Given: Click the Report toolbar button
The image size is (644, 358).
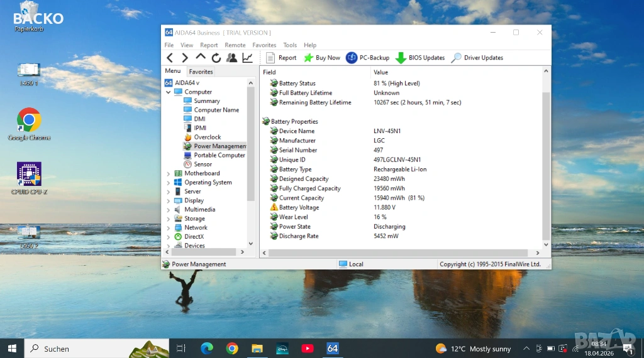Looking at the screenshot, I should (x=280, y=58).
